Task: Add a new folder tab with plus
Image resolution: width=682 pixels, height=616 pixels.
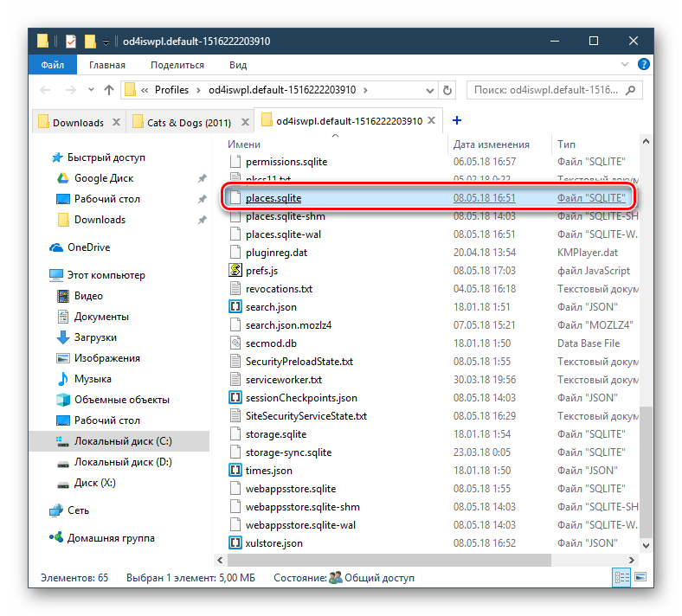Action: 457,120
